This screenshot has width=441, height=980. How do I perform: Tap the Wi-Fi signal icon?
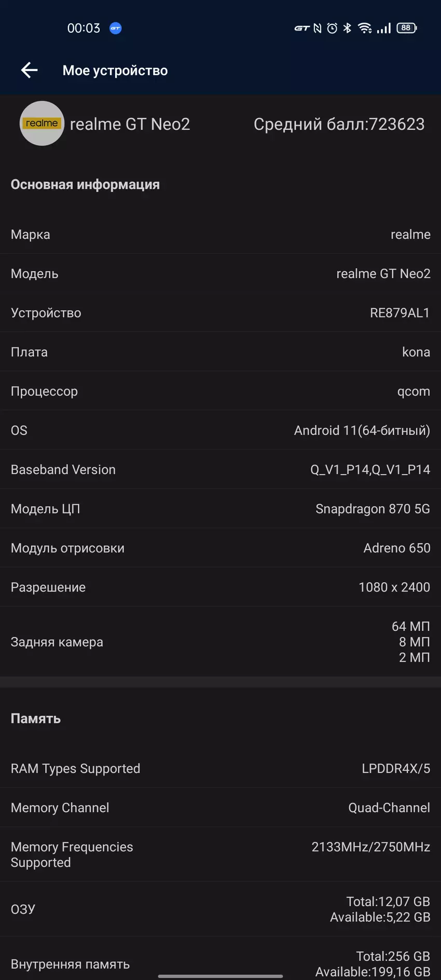coord(365,29)
